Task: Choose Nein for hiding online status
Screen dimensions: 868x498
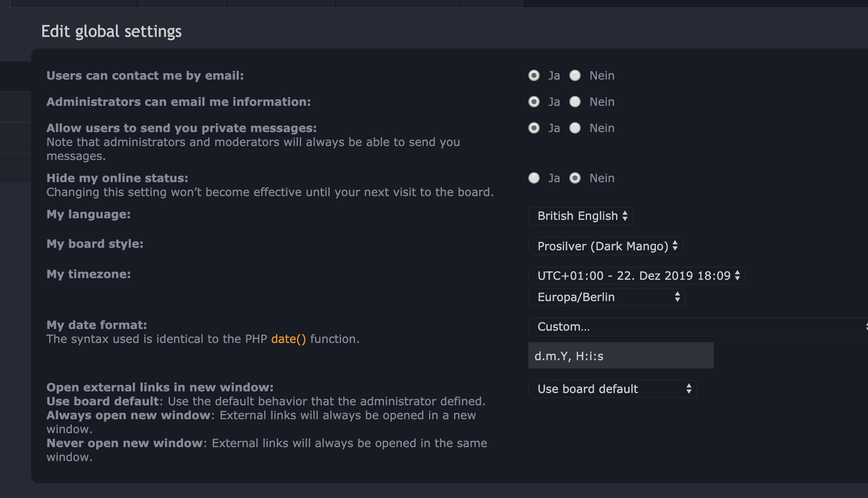Action: tap(575, 178)
